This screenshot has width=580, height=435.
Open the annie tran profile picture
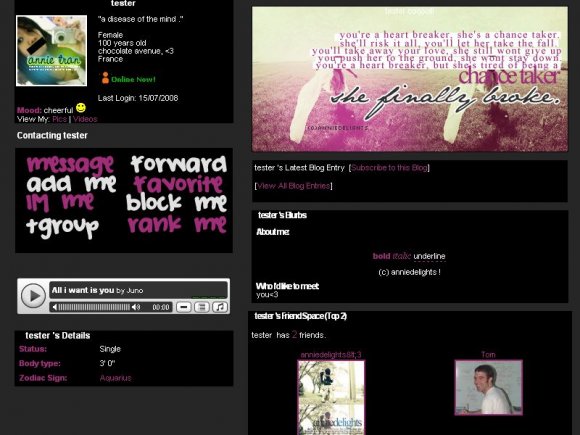pos(51,51)
